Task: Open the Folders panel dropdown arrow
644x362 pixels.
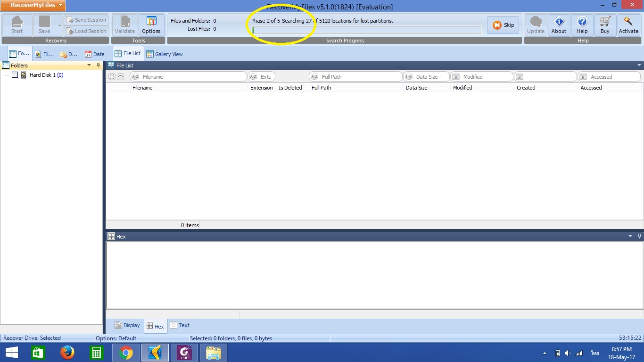Action: [x=89, y=65]
